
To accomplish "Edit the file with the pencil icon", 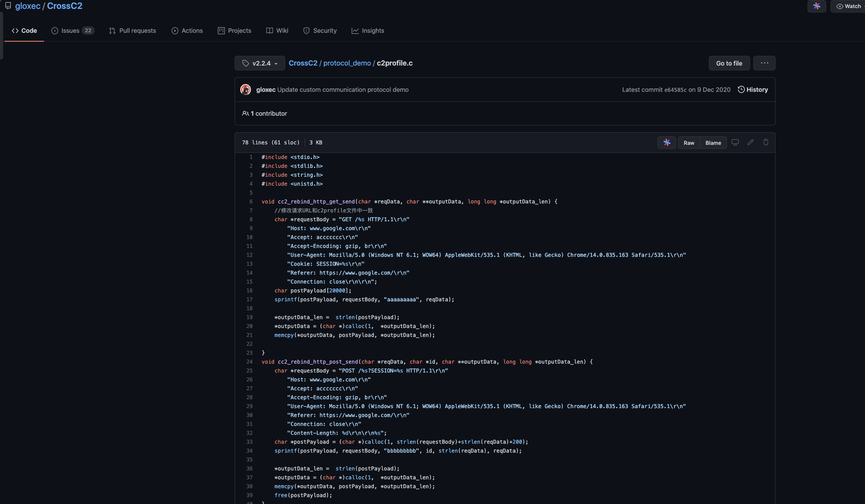I will coord(750,142).
